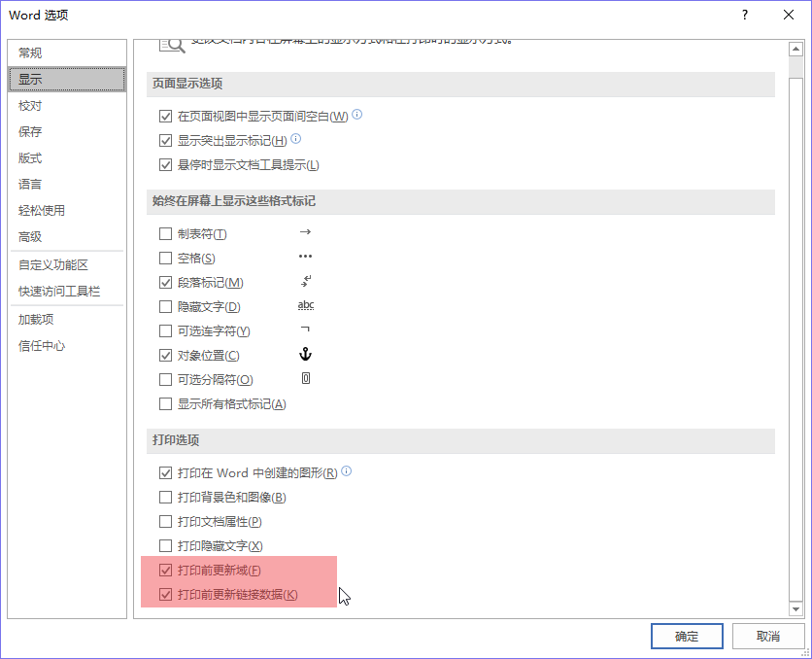The width and height of the screenshot is (812, 659).
Task: Click the scrollbar down arrow
Action: coord(795,608)
